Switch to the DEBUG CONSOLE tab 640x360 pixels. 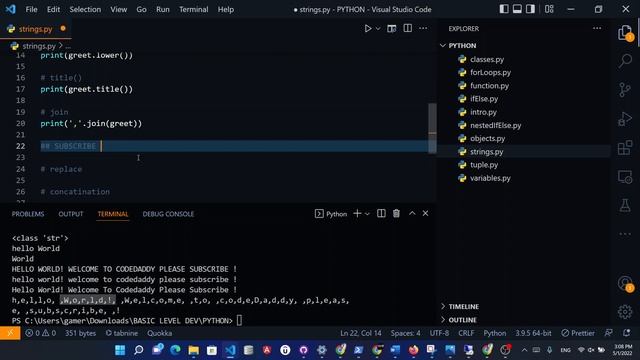168,214
